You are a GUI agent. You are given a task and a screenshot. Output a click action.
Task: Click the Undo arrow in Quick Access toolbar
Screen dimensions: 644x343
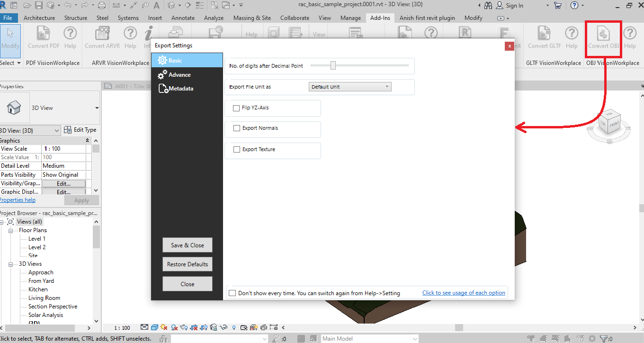[x=67, y=6]
